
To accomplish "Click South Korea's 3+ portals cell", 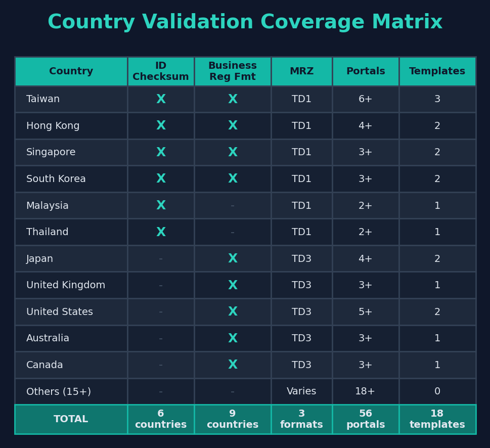I will point(366,178).
